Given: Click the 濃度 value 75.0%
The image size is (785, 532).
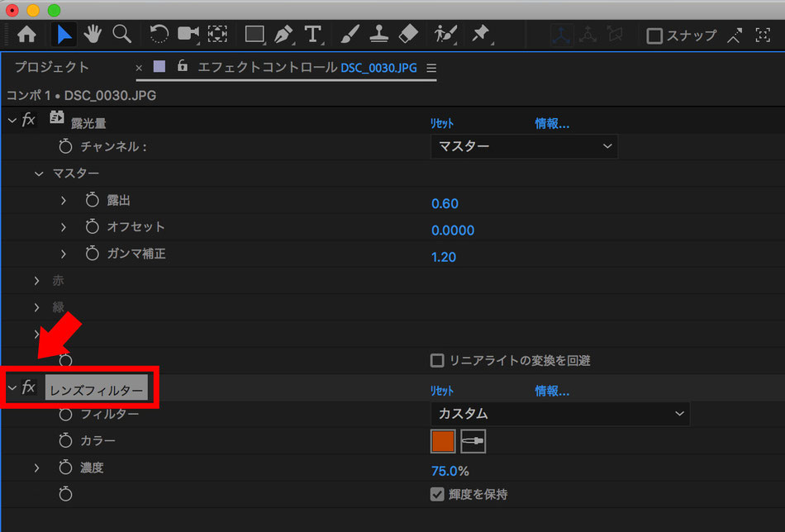Looking at the screenshot, I should (x=450, y=471).
